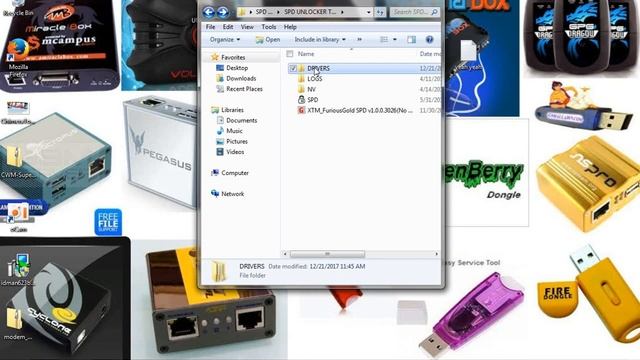Open the View menu

coord(247,27)
